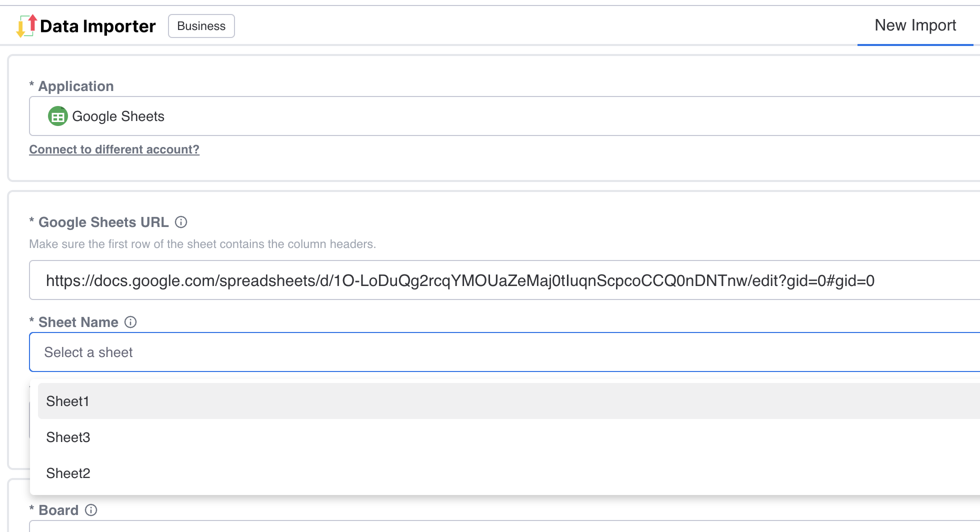Click info icon next to Sheet Name

(x=130, y=322)
